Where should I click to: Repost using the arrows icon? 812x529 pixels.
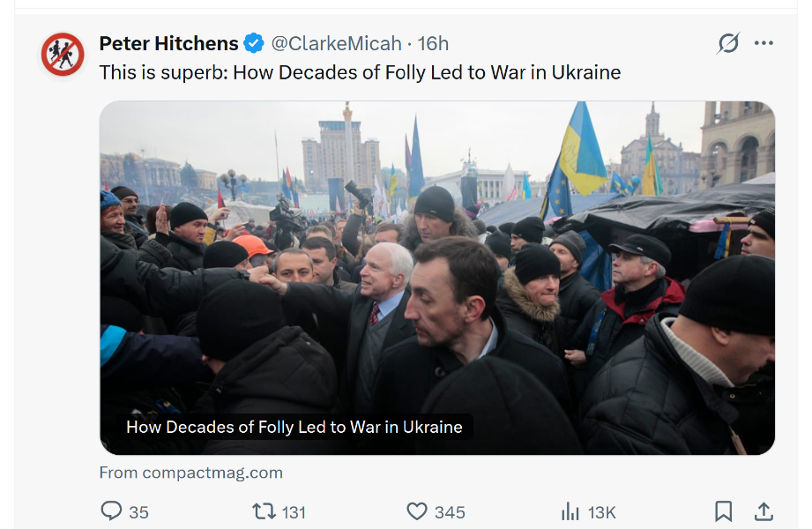click(x=264, y=511)
